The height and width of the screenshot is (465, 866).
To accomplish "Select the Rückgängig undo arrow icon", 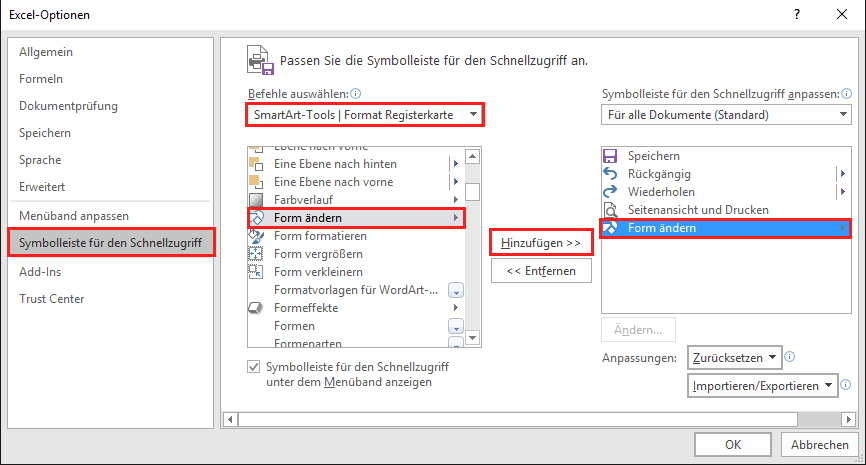I will pos(610,174).
